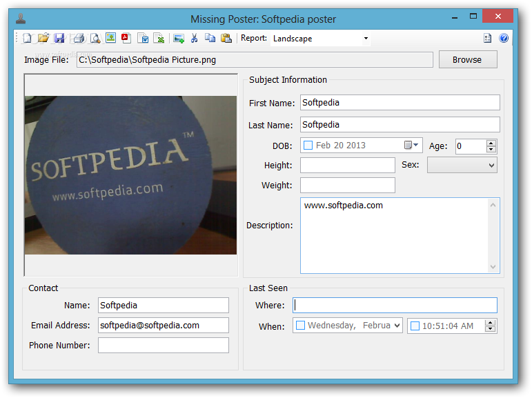
Task: Edit the Last Name field
Action: pyautogui.click(x=400, y=125)
